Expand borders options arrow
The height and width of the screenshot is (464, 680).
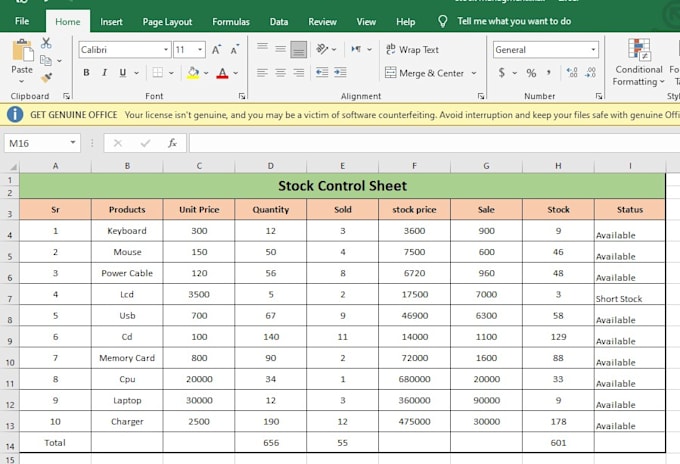coord(171,73)
